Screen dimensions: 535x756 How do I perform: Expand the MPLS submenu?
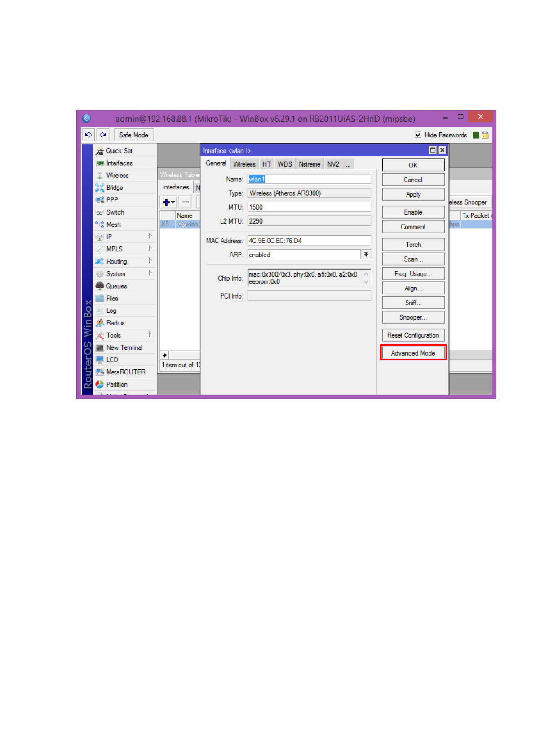[x=150, y=248]
